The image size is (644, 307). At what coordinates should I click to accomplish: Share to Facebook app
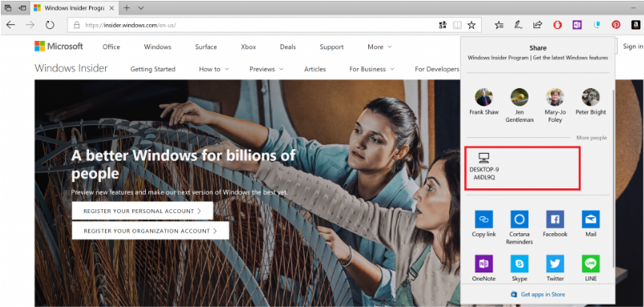(555, 224)
